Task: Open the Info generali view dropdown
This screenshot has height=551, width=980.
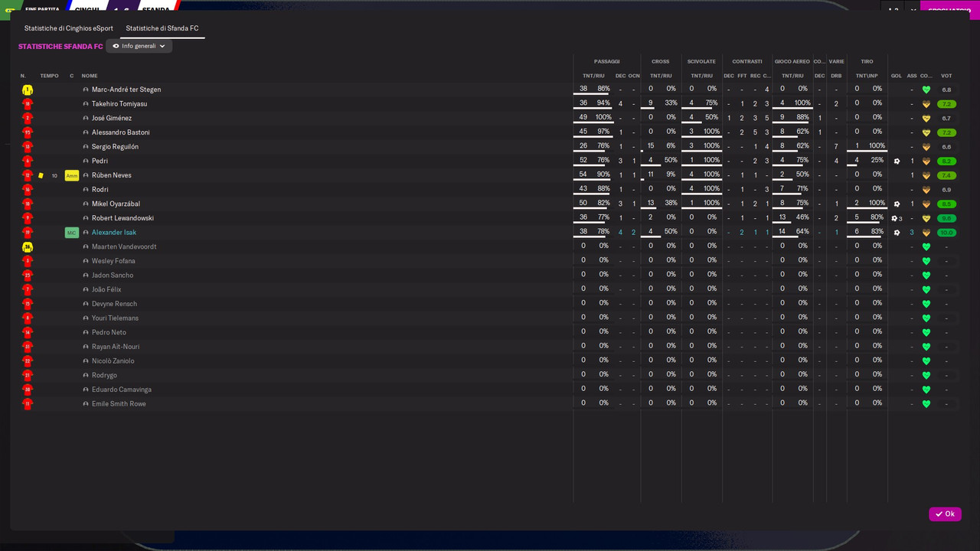Action: 139,46
